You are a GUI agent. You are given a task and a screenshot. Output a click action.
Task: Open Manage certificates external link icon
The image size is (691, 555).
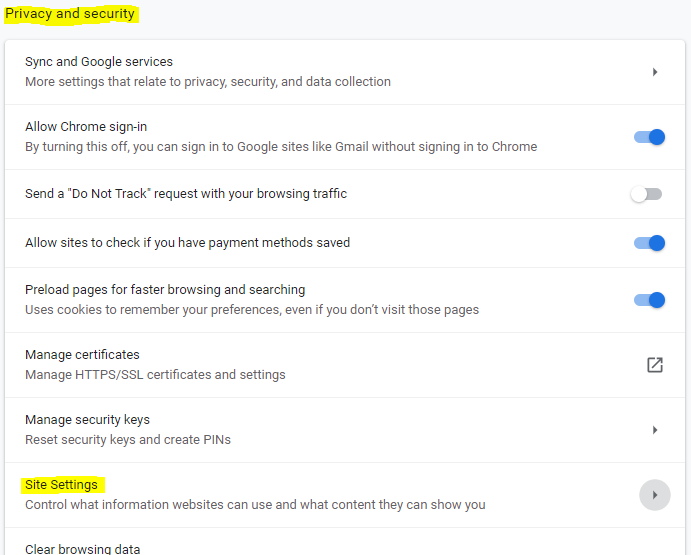pos(655,365)
